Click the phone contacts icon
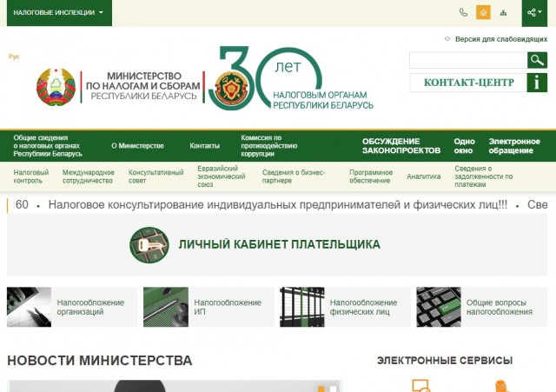This screenshot has width=556, height=392. [463, 12]
